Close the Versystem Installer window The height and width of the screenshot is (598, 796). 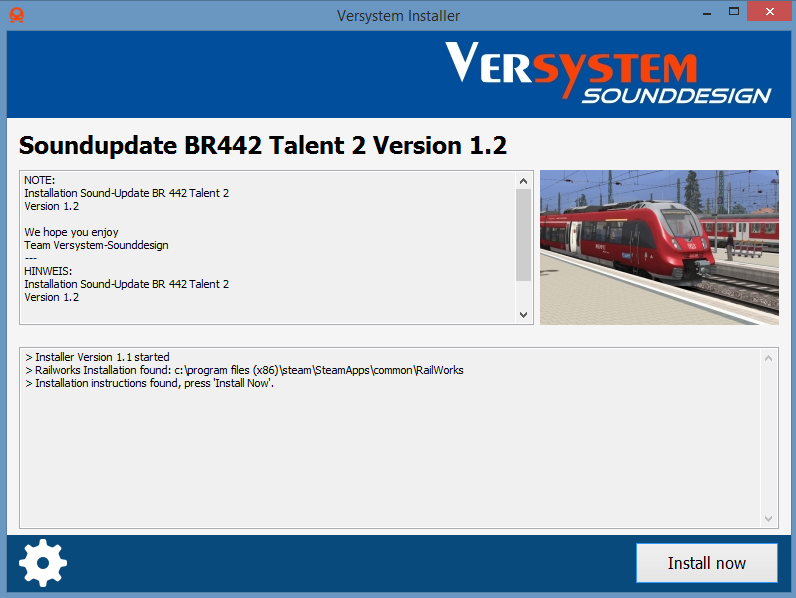click(x=770, y=12)
